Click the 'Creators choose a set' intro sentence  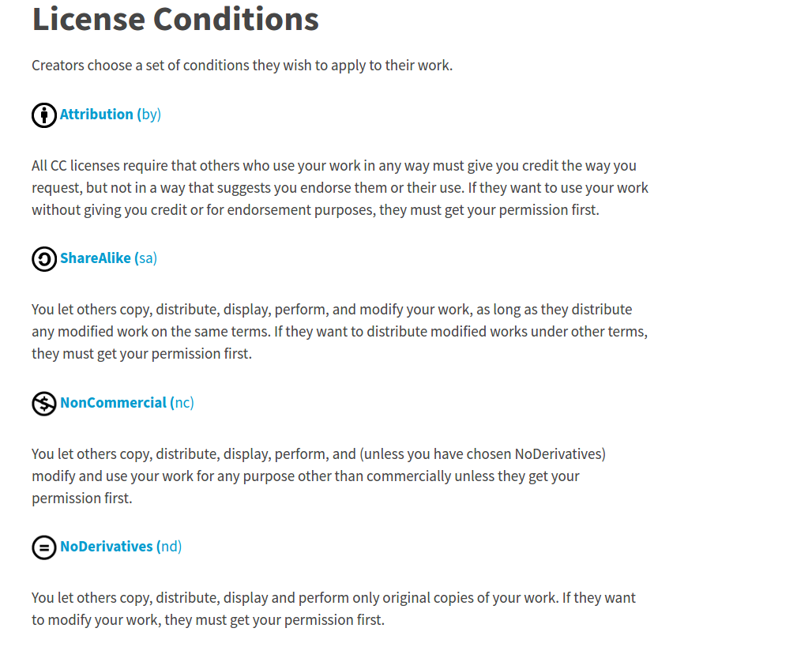pyautogui.click(x=242, y=66)
